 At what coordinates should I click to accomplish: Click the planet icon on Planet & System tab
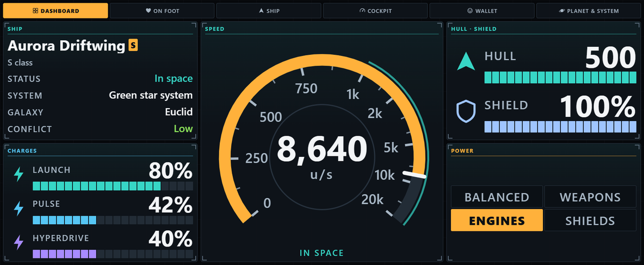561,11
